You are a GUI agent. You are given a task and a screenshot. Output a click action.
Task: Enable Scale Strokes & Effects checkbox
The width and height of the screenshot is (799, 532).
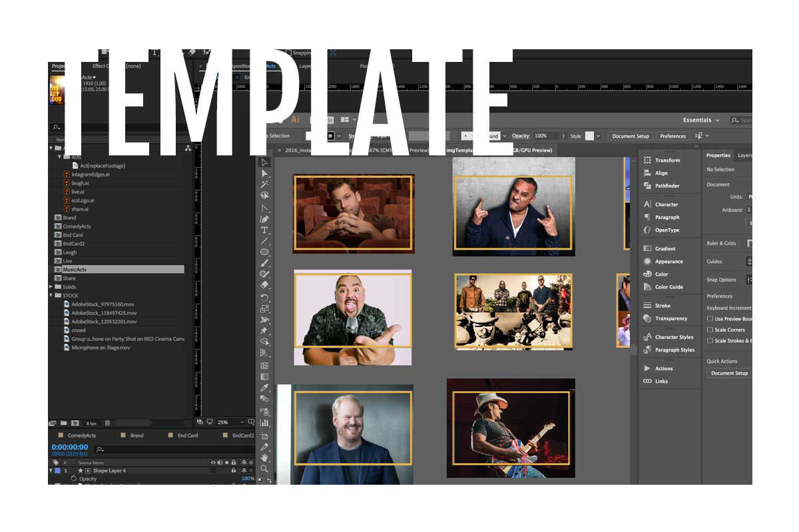click(710, 340)
